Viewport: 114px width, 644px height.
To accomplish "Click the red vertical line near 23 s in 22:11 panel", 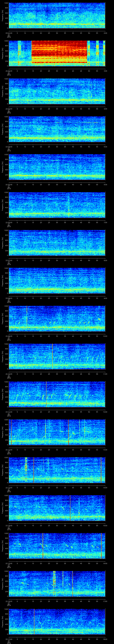I will (46, 394).
